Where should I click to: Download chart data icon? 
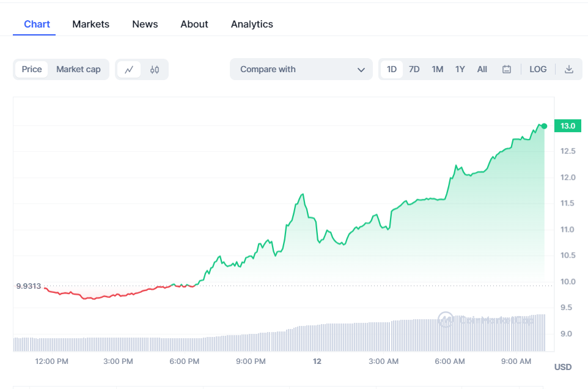569,70
